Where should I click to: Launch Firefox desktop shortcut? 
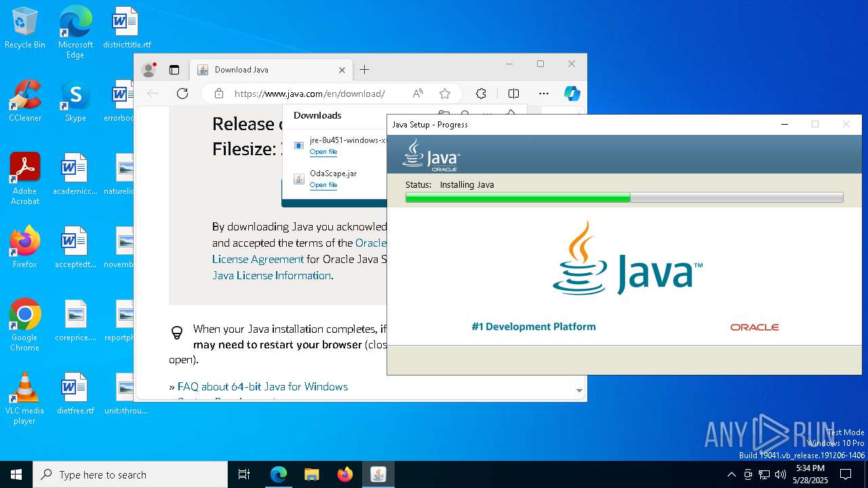[25, 247]
